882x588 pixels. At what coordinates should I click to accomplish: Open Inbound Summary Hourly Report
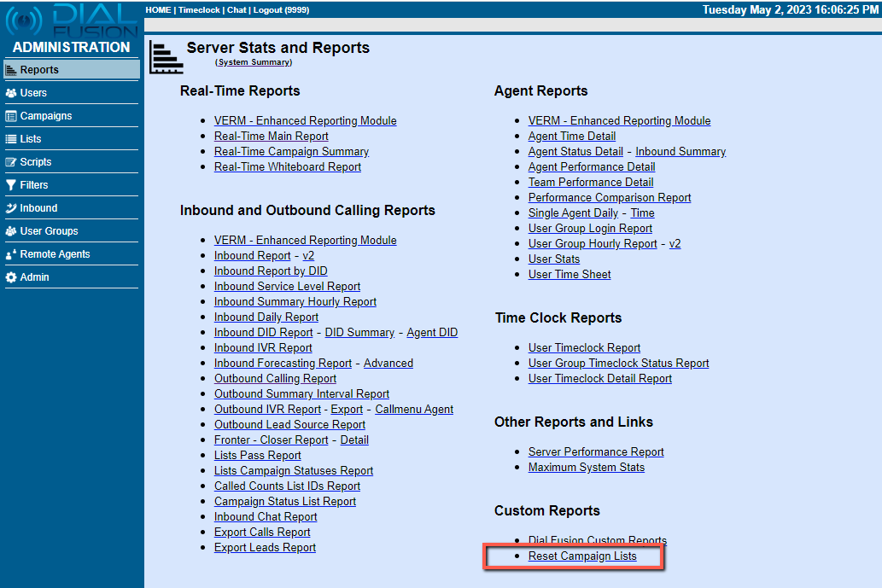coord(295,302)
